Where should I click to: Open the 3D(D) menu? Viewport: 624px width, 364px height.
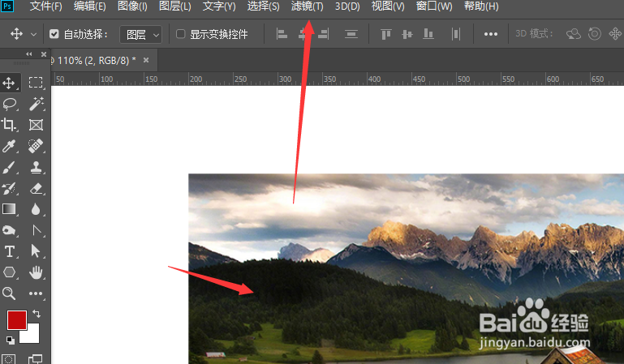[x=347, y=6]
